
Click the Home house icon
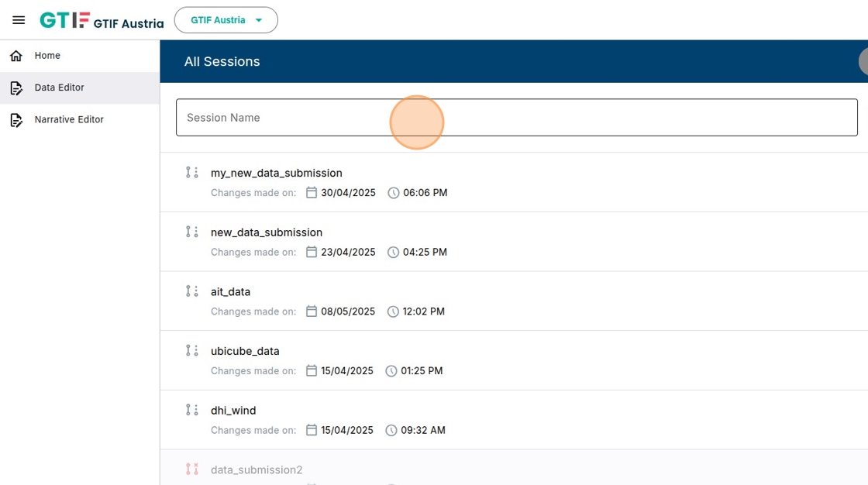(16, 55)
